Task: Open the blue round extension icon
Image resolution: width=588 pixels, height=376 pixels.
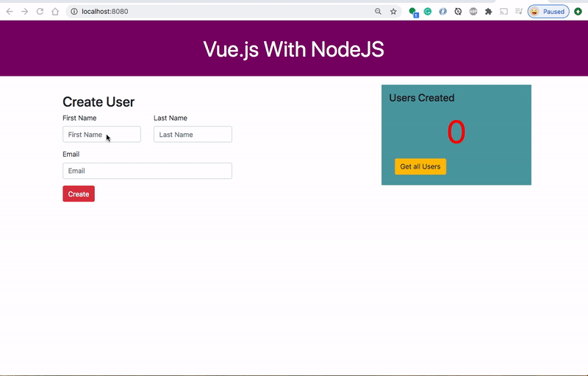Action: point(443,12)
